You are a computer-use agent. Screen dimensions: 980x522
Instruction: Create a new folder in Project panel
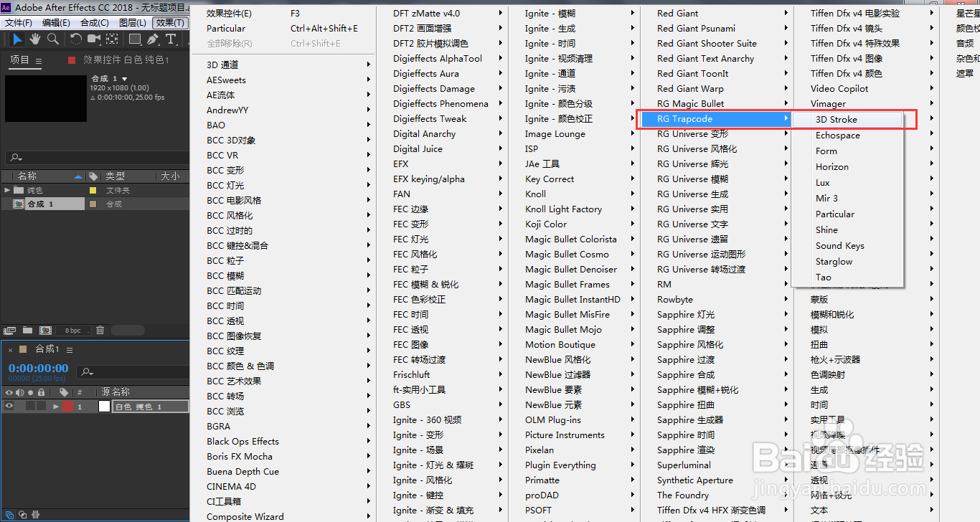(27, 331)
